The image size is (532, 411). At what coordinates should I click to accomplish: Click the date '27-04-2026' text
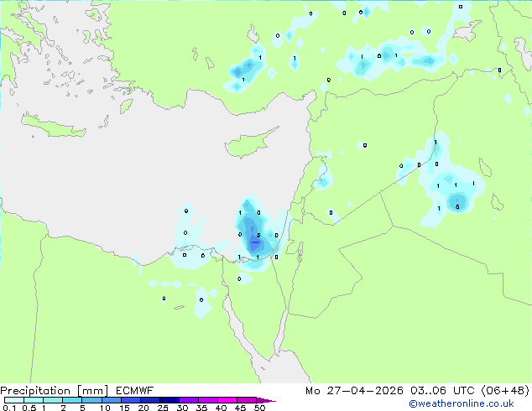pyautogui.click(x=365, y=391)
